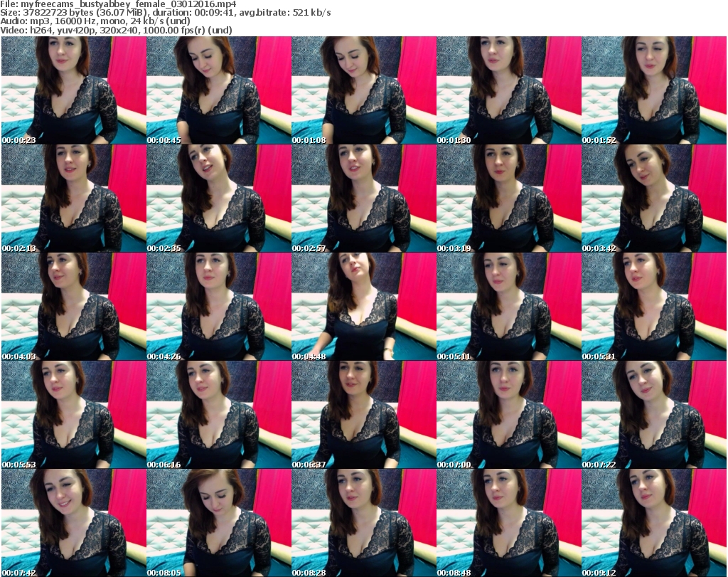This screenshot has height=577, width=728.
Task: Click the thumbnail at 00:04:03
Action: point(74,307)
